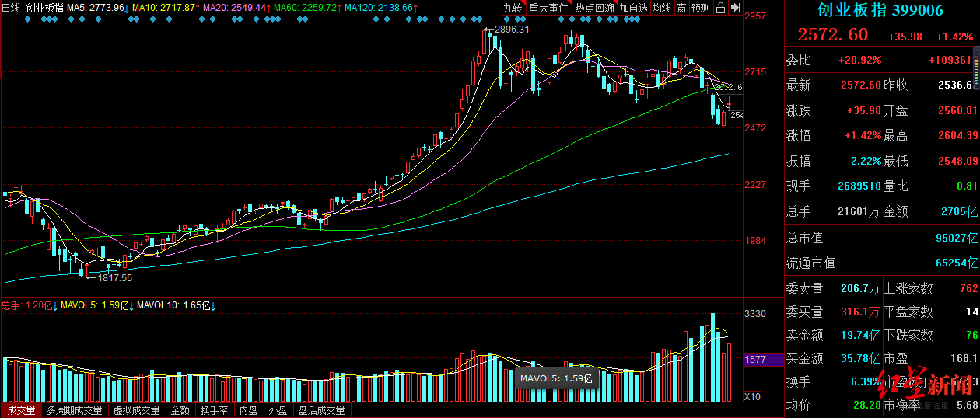This screenshot has width=980, height=418.
Task: Click the lock icon in chart toolbar
Action: coord(720,8)
